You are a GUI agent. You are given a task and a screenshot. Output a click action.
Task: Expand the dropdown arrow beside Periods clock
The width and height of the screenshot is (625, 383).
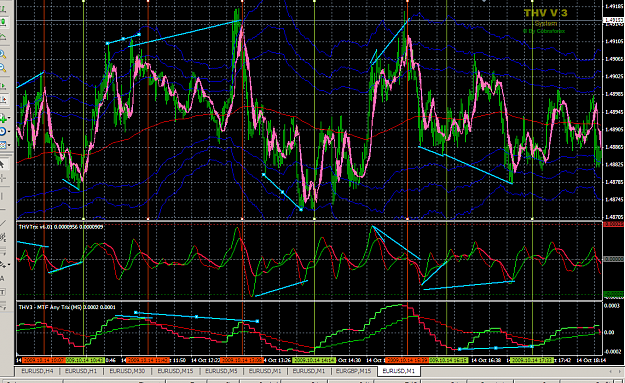[x=9, y=131]
